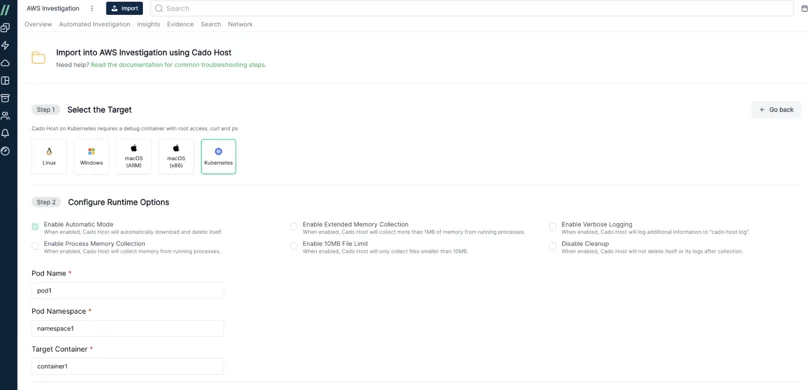This screenshot has width=810, height=390.
Task: Switch to the Insights tab
Action: (148, 24)
